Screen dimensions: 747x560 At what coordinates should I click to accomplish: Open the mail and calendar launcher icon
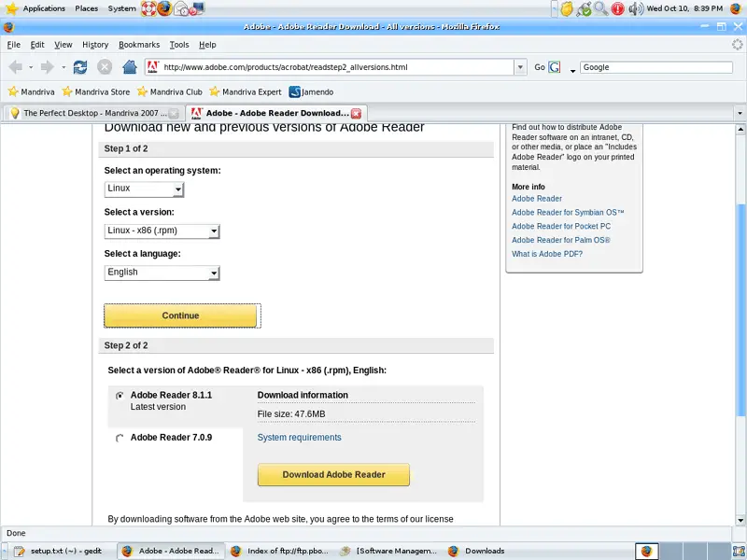(x=181, y=8)
